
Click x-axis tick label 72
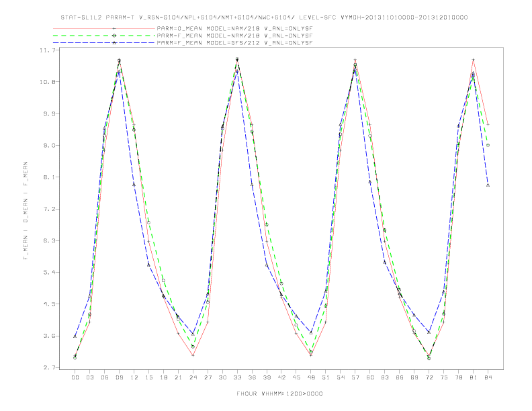(429, 377)
